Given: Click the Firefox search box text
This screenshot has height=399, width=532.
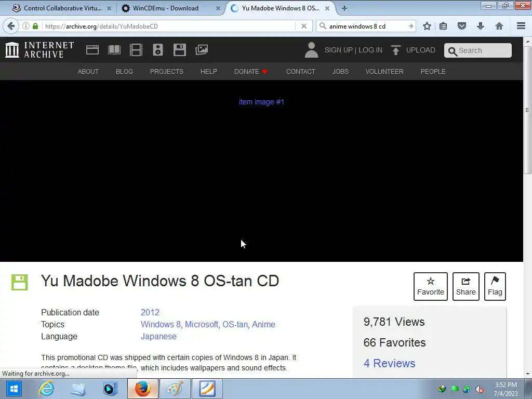Looking at the screenshot, I should click(357, 26).
